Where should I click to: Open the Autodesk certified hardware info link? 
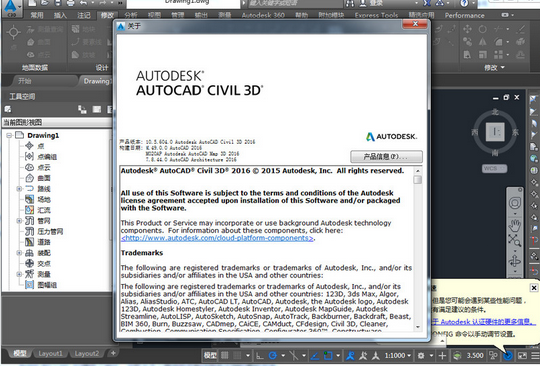(484, 322)
